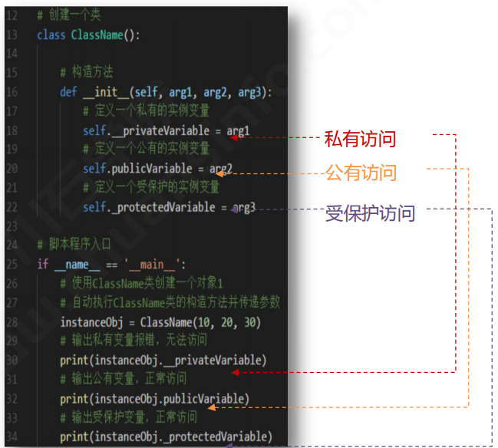Click the 'print(instanceObj._protectedVariable)' line
The image size is (498, 448).
tap(166, 436)
